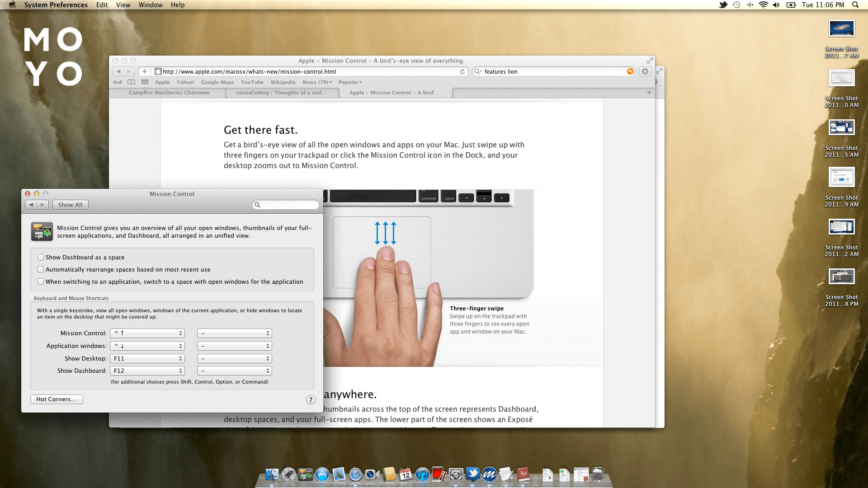Check switch to space with open windows
868x488 pixels.
(41, 282)
